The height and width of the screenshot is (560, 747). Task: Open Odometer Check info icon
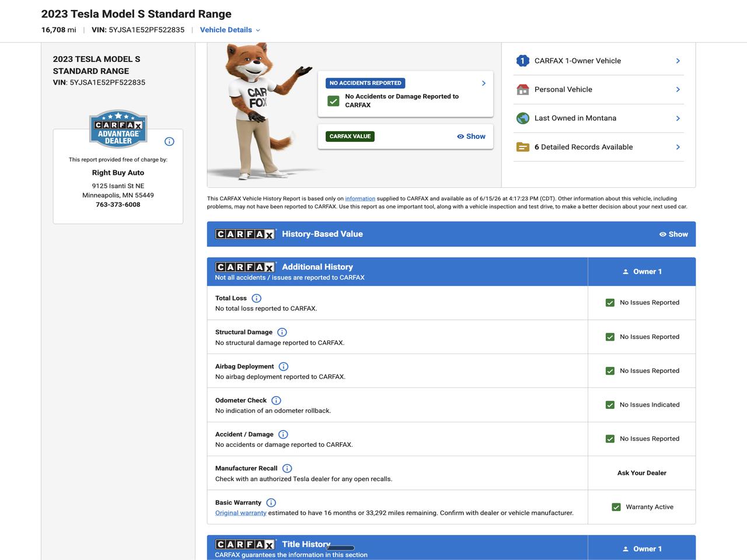pos(276,401)
